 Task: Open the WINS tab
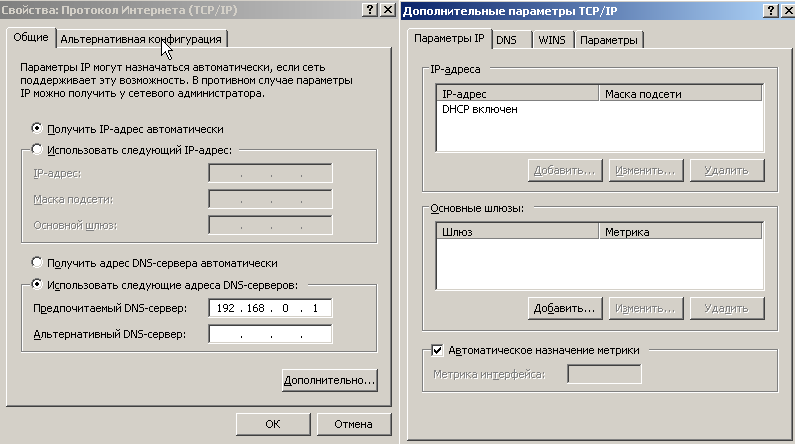click(552, 40)
